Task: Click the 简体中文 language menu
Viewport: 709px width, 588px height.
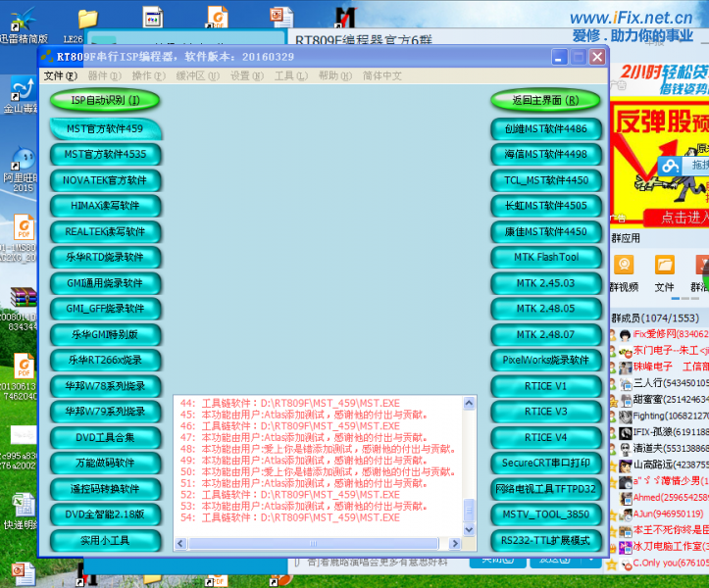Action: click(x=381, y=75)
